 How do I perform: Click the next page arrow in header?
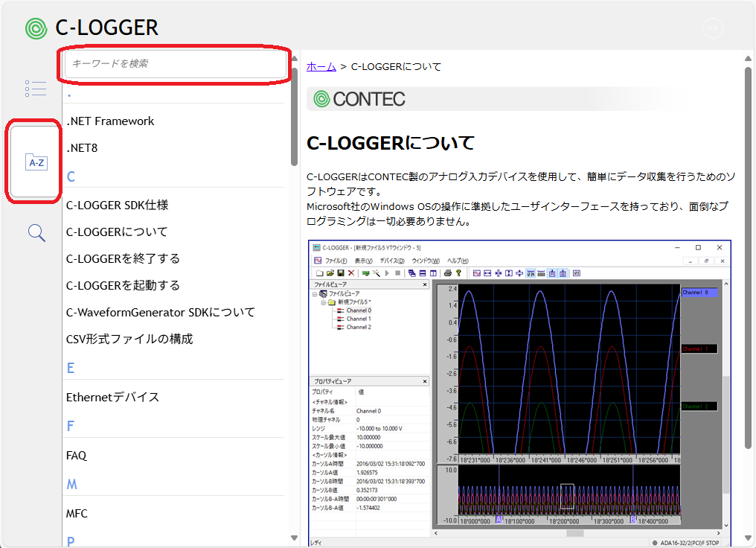point(713,28)
